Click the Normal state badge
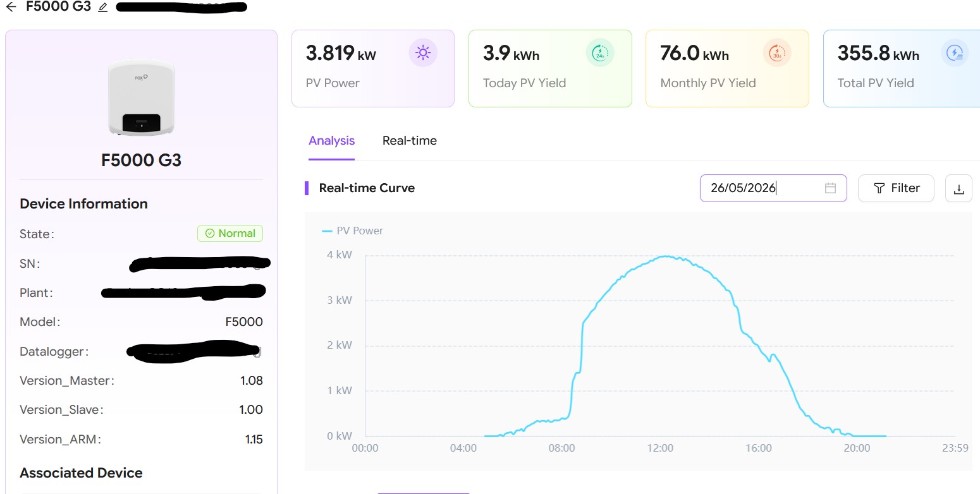980x494 pixels. click(x=230, y=234)
